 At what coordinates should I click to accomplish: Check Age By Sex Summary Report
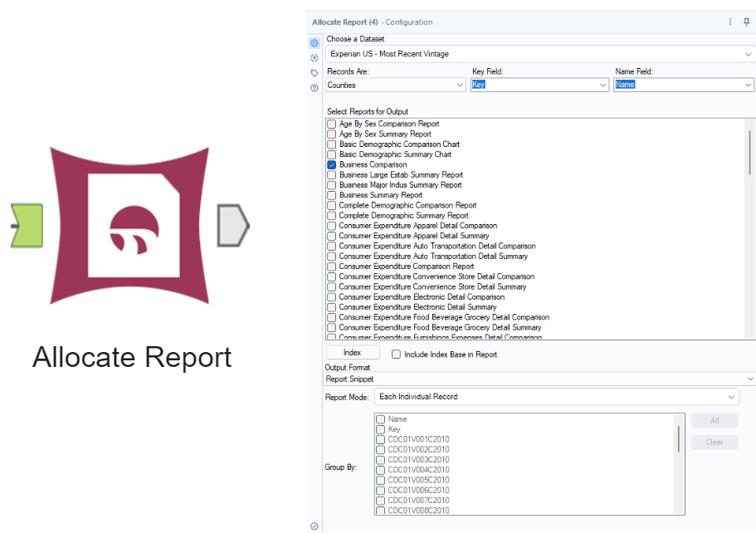pos(332,134)
